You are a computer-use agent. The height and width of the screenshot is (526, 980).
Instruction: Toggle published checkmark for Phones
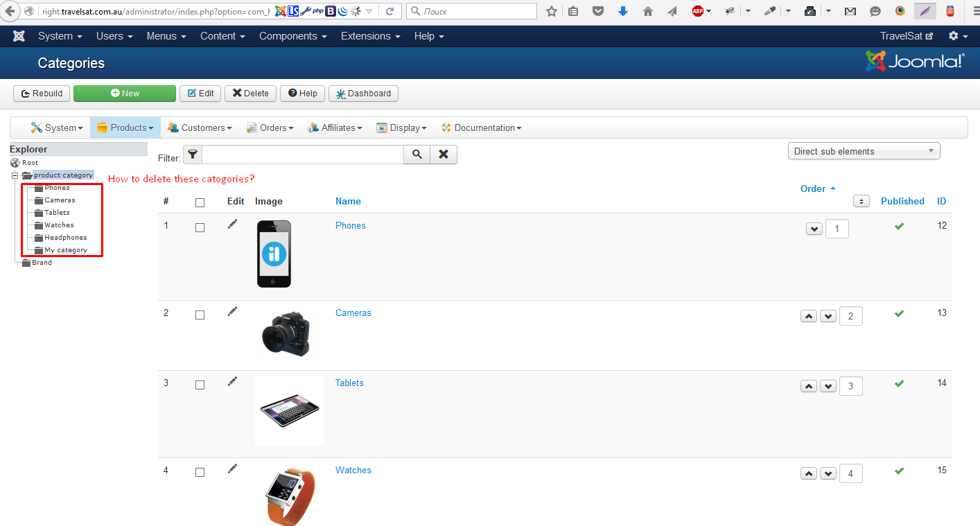899,226
